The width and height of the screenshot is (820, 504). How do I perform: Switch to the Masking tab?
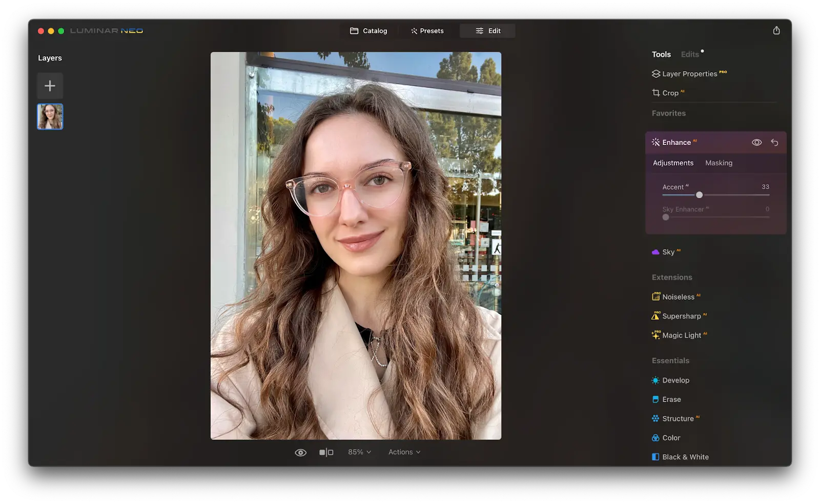point(719,163)
